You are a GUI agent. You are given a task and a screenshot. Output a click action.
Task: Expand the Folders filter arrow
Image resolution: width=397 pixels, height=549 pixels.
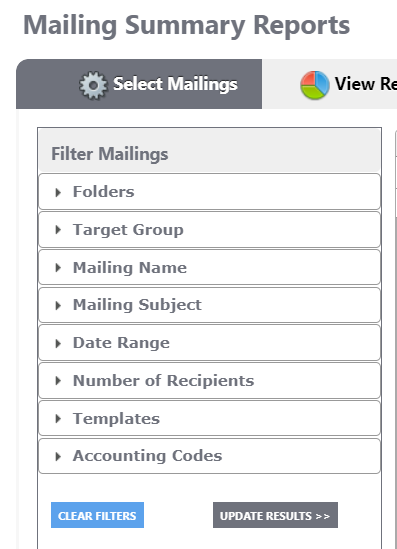pyautogui.click(x=58, y=192)
